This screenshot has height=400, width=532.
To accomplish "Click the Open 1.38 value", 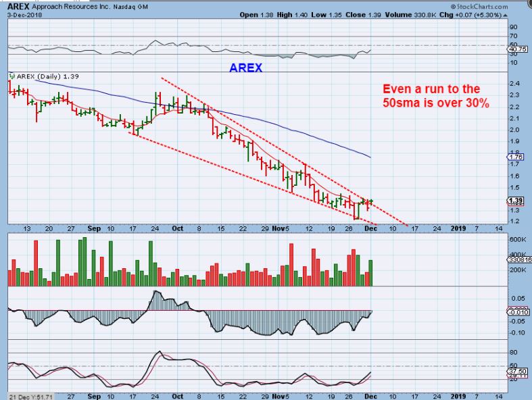I will point(256,15).
